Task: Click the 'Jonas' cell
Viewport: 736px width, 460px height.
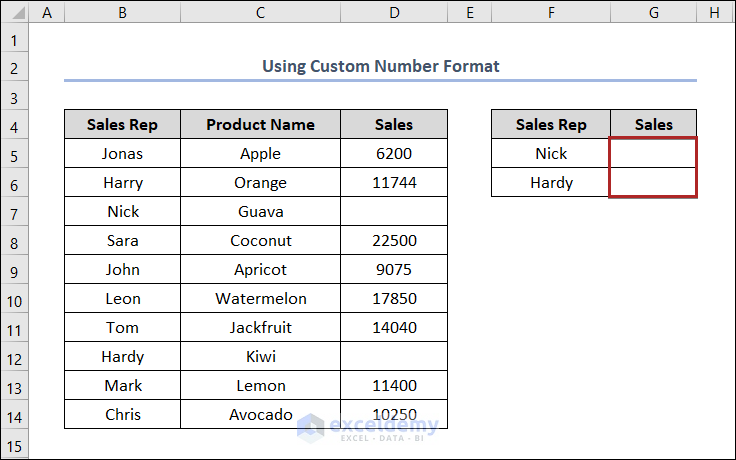Action: pyautogui.click(x=122, y=154)
